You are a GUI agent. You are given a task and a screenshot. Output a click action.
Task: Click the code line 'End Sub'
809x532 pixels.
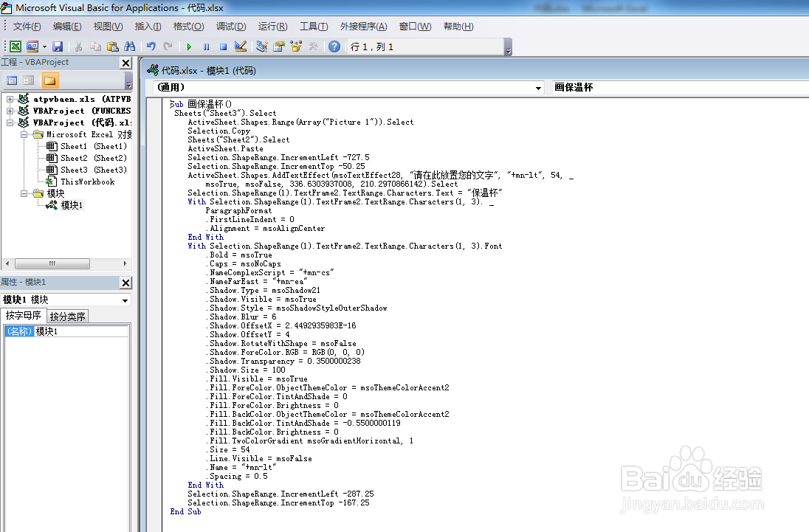coord(186,512)
